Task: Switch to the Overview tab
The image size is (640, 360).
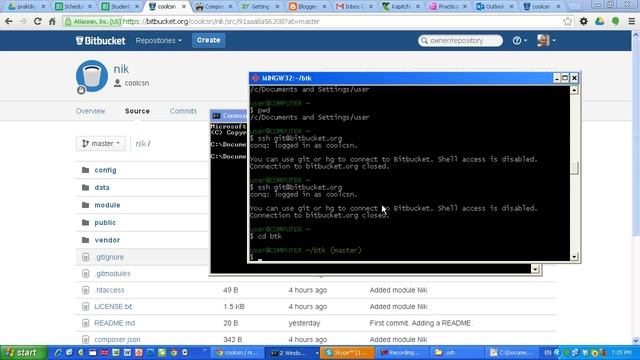Action: click(90, 111)
